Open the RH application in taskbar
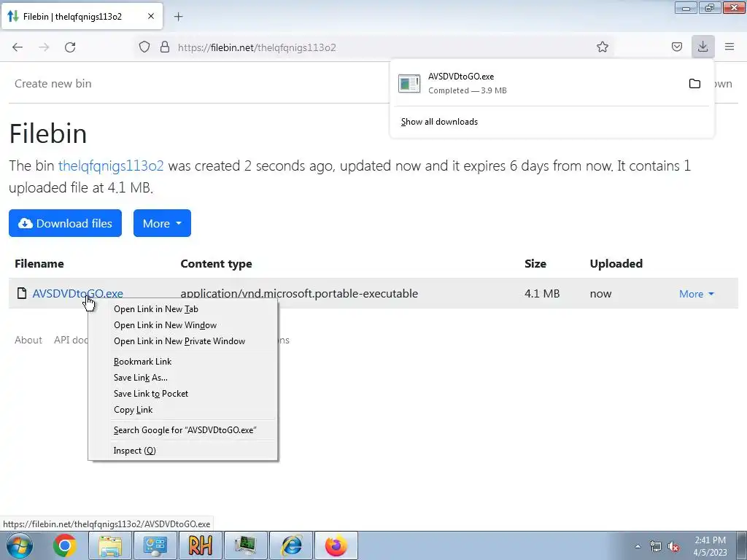747x560 pixels. pyautogui.click(x=200, y=545)
